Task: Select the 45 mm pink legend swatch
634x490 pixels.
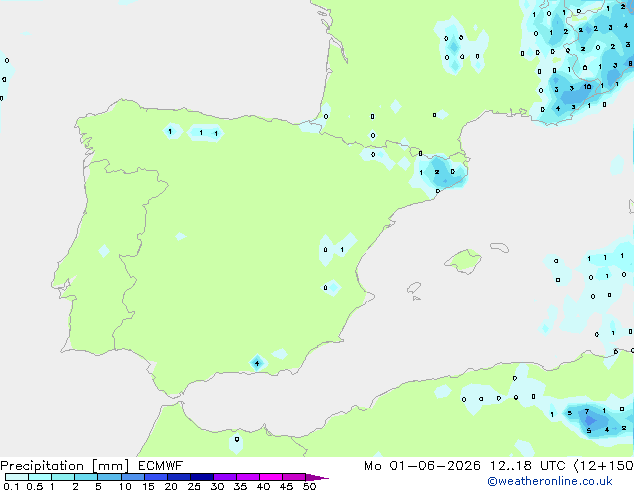Action: pos(294,477)
